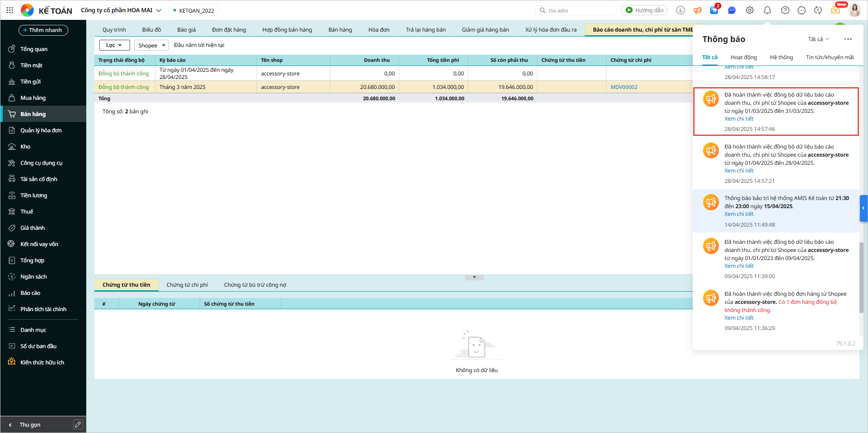The height and width of the screenshot is (433, 868).
Task: Open the help question mark icon
Action: (x=785, y=10)
